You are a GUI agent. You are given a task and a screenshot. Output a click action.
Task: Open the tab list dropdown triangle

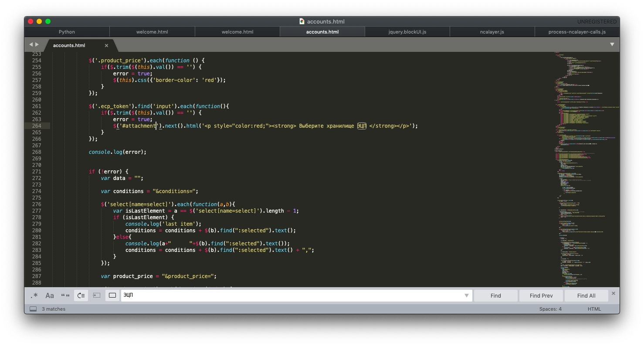click(x=612, y=44)
